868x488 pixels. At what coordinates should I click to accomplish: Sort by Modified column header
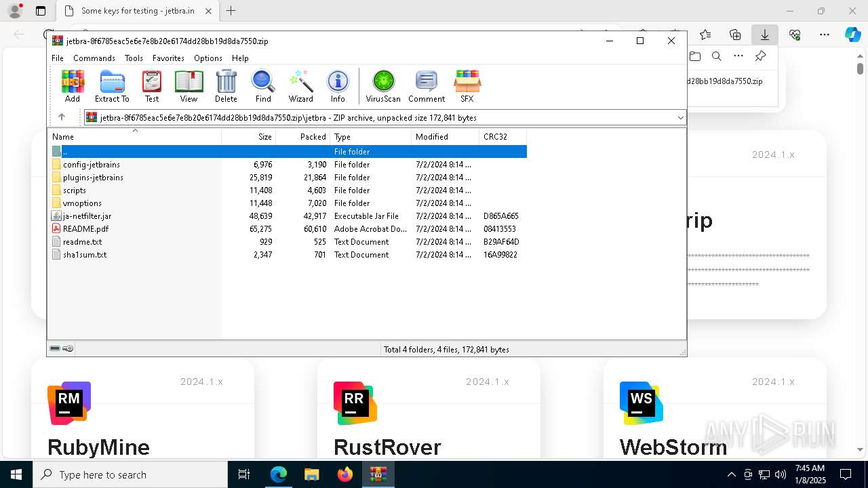[445, 137]
